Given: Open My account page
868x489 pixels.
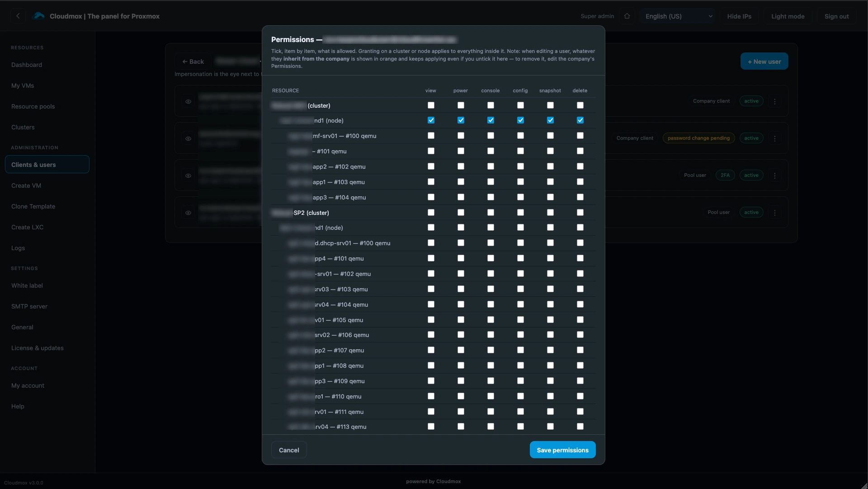Looking at the screenshot, I should (x=47, y=385).
